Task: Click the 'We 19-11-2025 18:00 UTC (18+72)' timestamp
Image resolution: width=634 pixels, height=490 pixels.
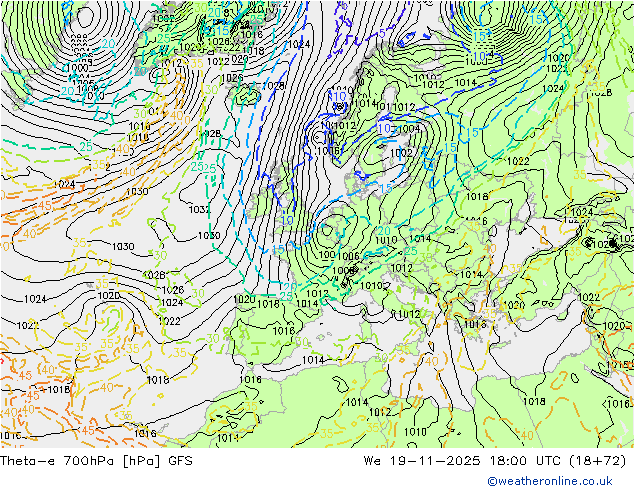Action: [495, 461]
